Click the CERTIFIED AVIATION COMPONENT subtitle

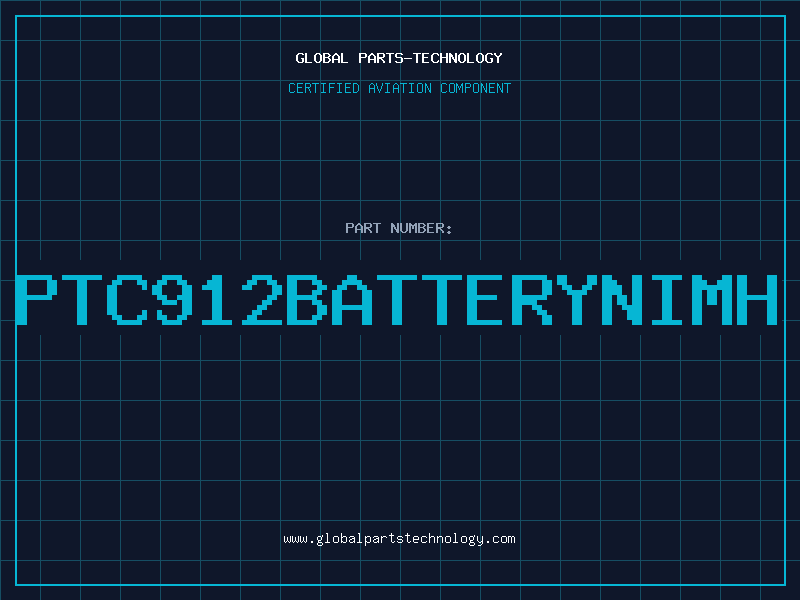tap(399, 88)
